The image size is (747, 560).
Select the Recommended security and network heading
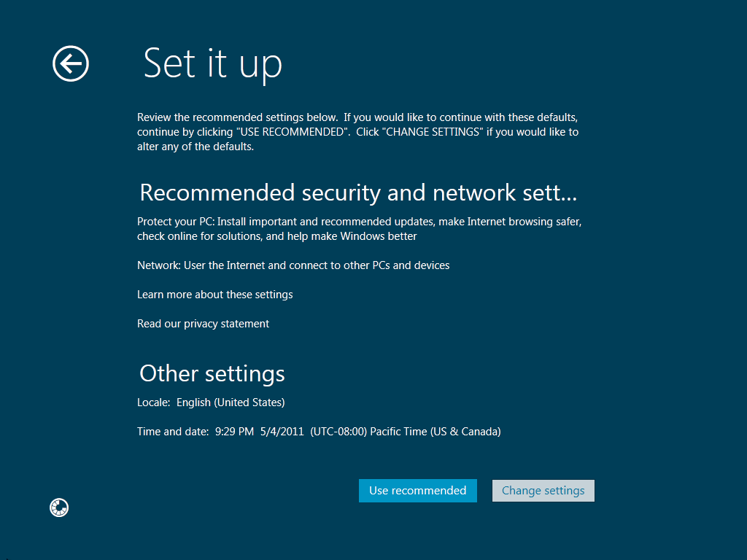point(358,192)
